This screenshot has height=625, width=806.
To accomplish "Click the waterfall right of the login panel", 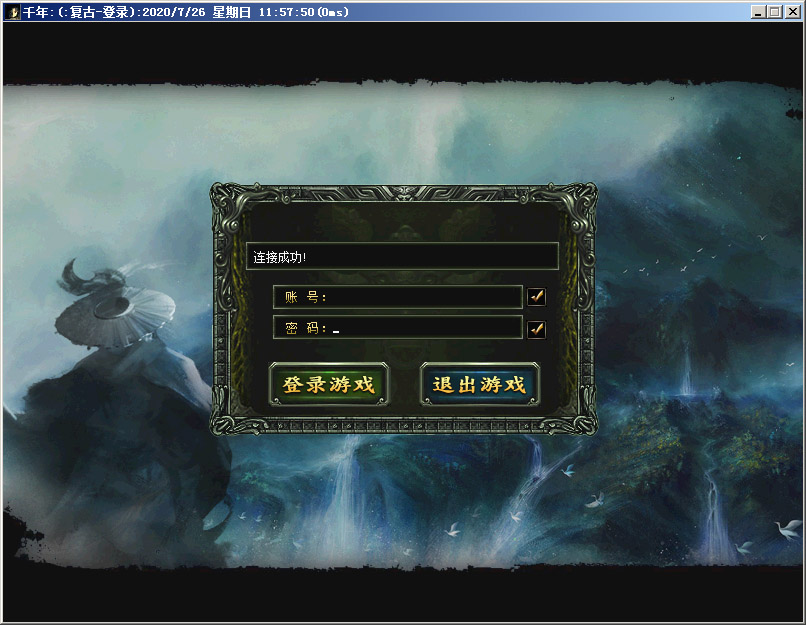I will (x=686, y=375).
